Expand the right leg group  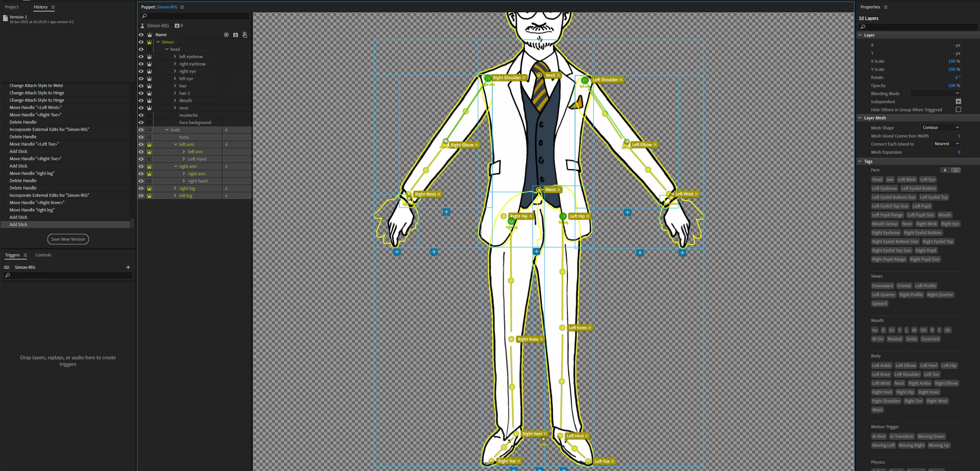[175, 188]
